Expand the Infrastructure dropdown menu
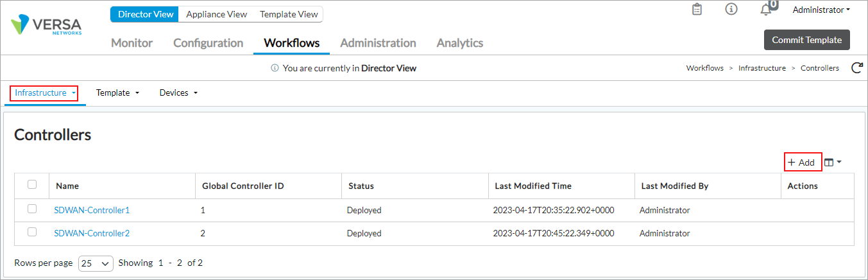Viewport: 868px width, 280px height. (45, 93)
